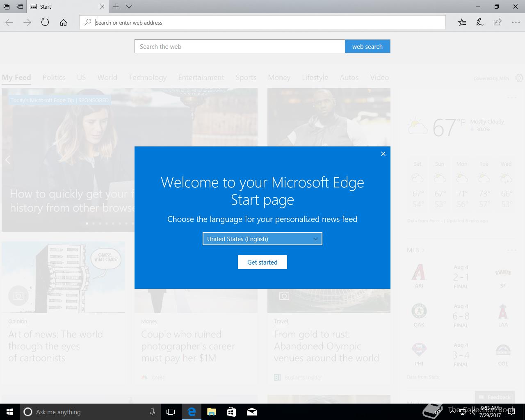Click the Cortana Ask me anything box

(x=90, y=412)
